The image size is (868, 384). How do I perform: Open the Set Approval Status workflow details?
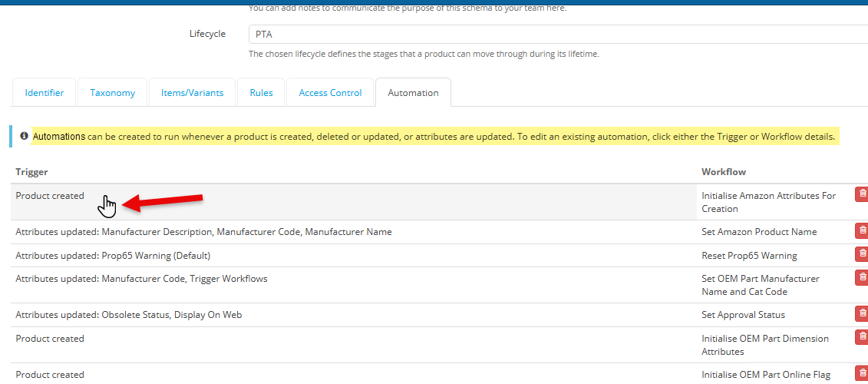tap(743, 315)
